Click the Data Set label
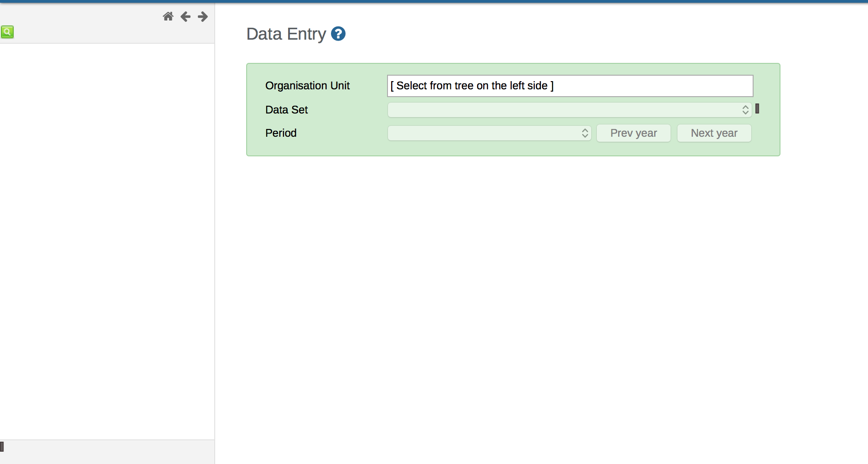Image resolution: width=868 pixels, height=464 pixels. (286, 110)
